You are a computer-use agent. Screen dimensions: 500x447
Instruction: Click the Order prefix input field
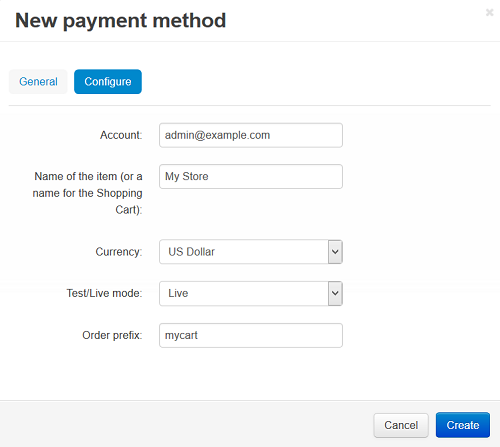(251, 335)
